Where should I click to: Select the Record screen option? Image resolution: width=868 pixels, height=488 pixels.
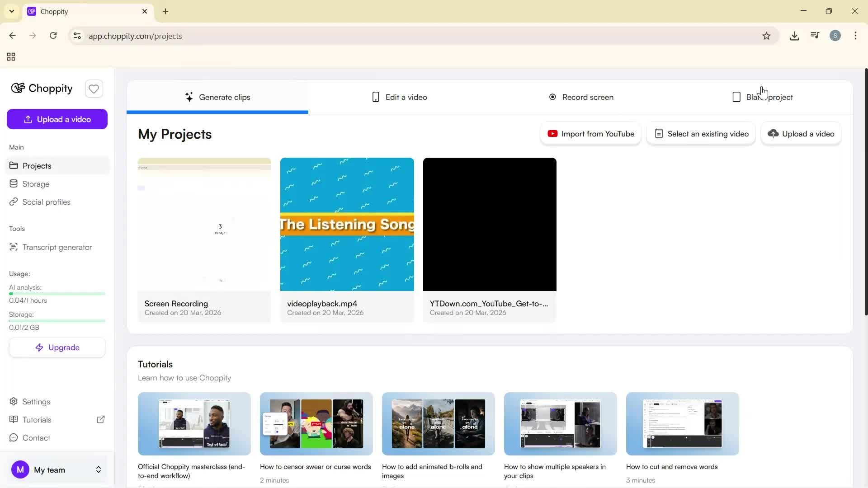(x=581, y=97)
